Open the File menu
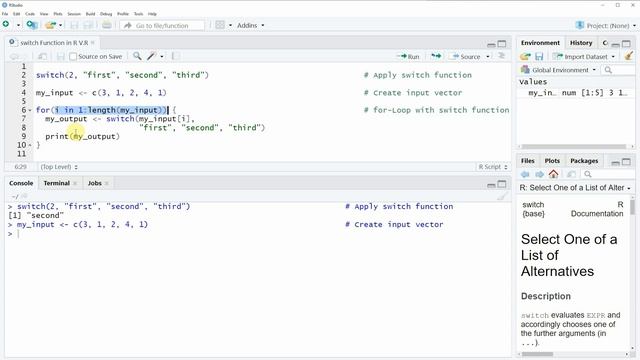This screenshot has height=360, width=640. [x=5, y=14]
